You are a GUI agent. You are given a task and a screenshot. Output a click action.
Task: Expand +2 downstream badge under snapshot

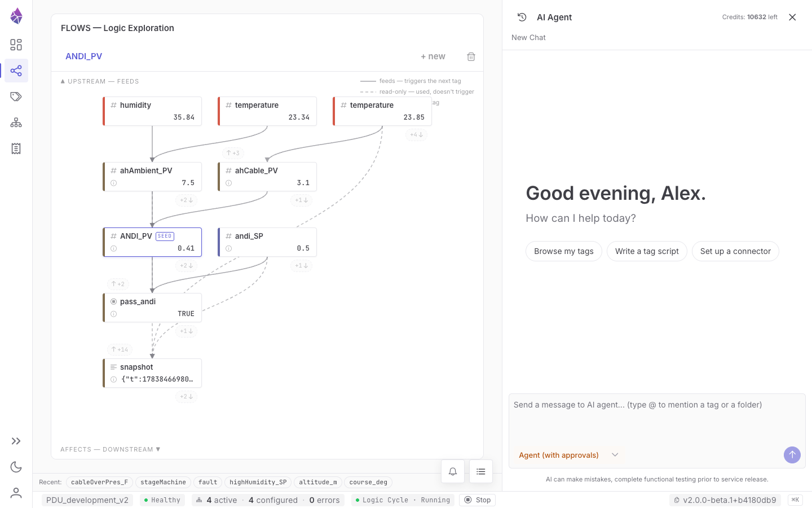pos(187,397)
